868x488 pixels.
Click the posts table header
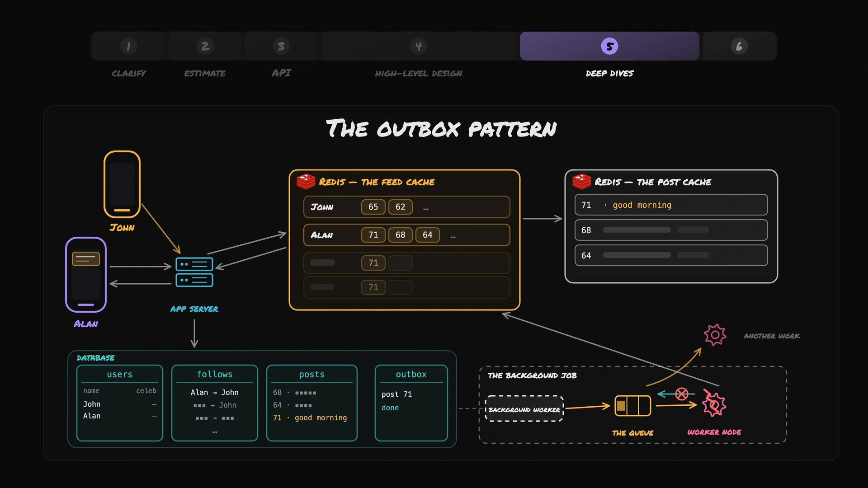coord(312,375)
